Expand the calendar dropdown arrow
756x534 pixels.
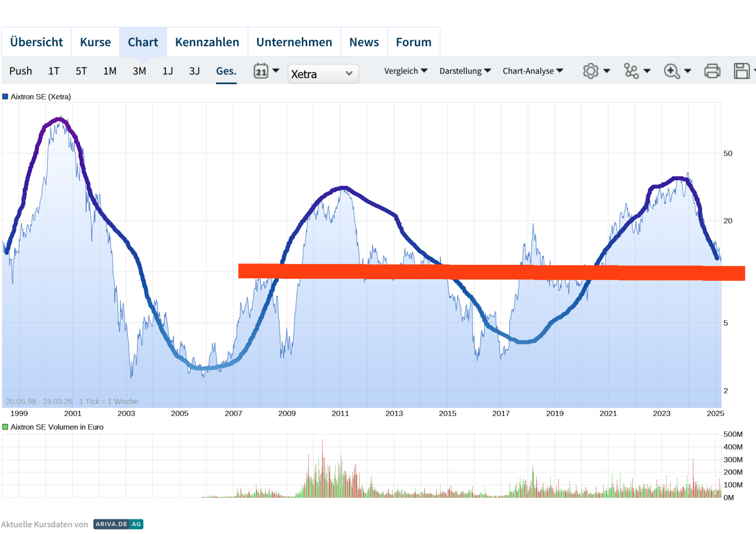coord(276,70)
